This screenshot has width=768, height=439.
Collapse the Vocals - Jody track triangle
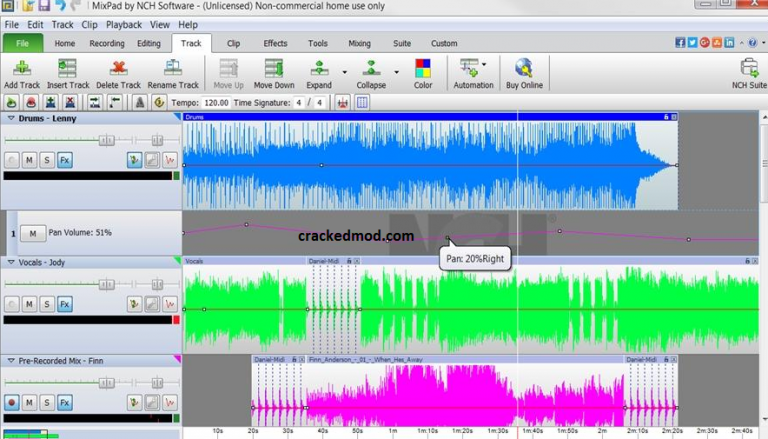11,262
